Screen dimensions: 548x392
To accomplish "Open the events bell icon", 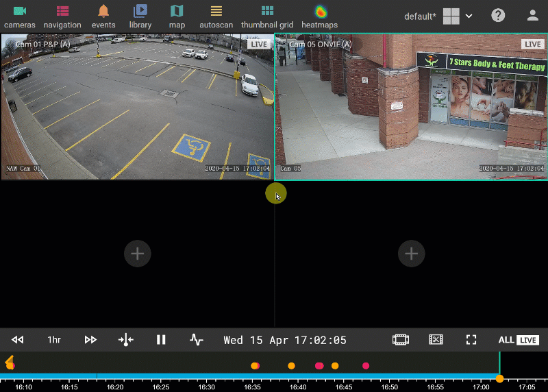I will 103,16.
